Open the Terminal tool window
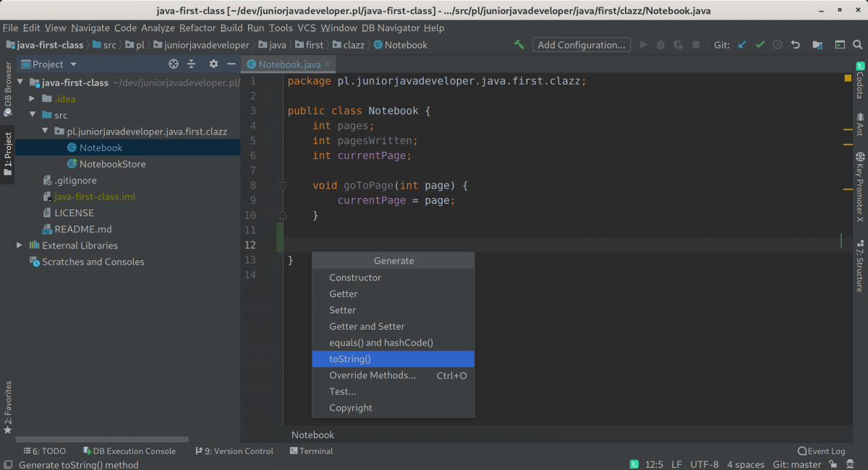This screenshot has width=868, height=470. pyautogui.click(x=311, y=450)
